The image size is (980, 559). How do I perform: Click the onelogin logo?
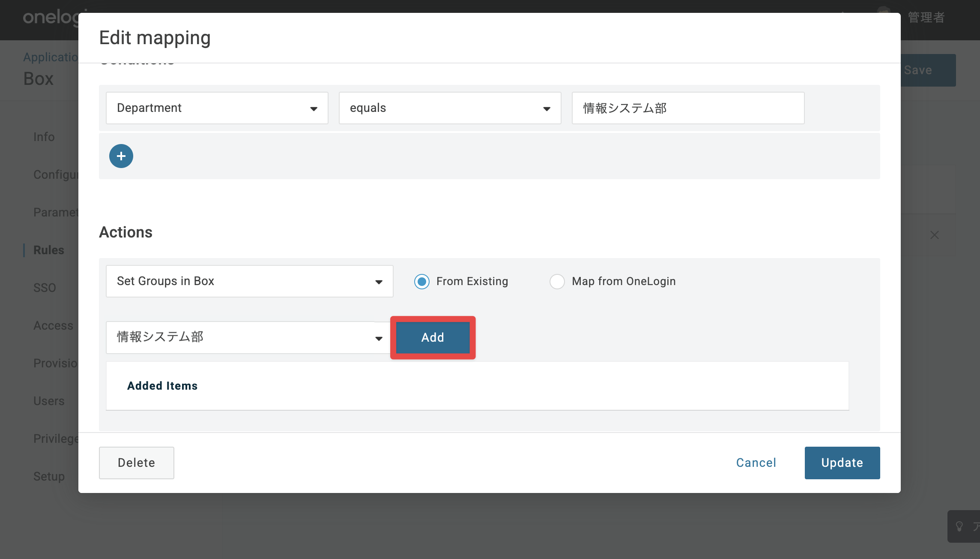click(x=51, y=18)
